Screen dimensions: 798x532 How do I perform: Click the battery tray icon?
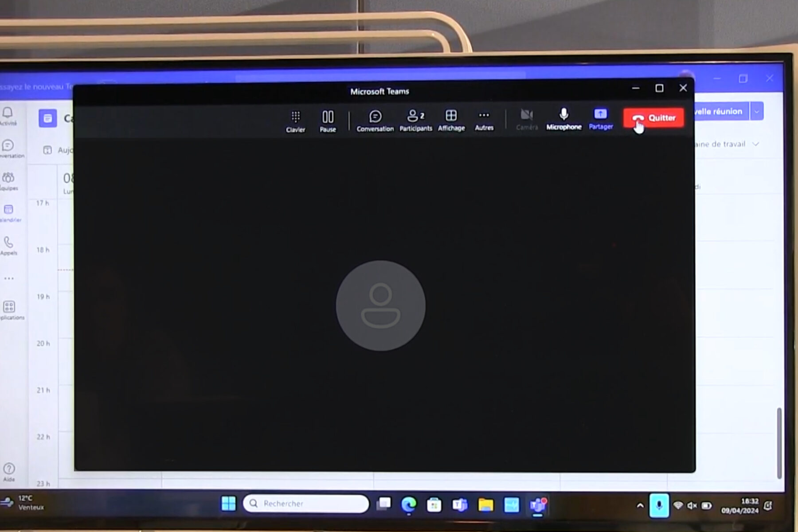706,506
